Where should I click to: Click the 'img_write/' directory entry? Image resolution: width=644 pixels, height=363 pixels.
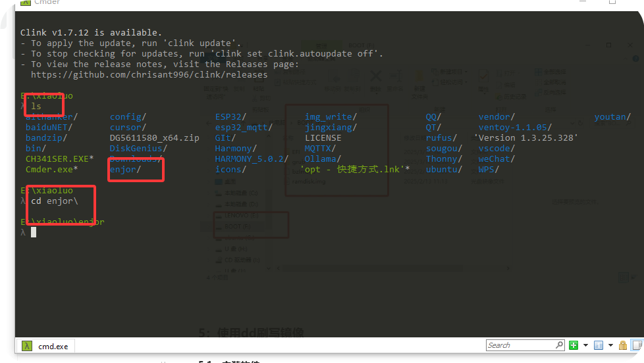[x=331, y=117]
